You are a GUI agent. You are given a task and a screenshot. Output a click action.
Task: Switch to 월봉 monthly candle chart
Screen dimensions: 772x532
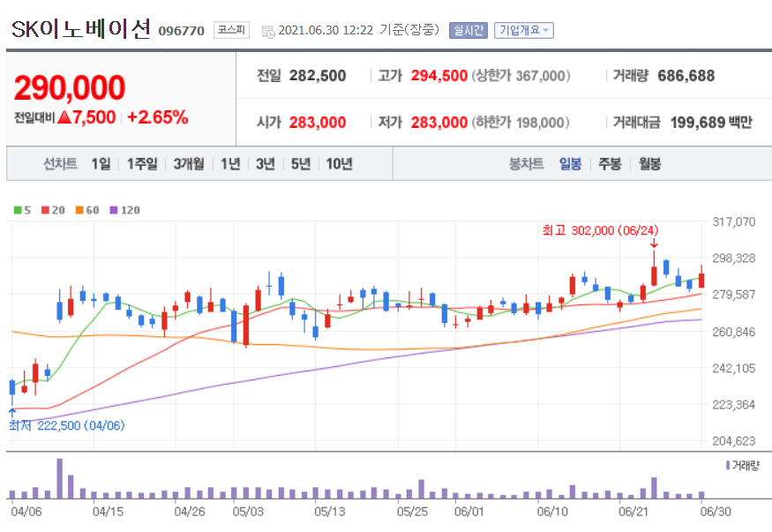650,163
